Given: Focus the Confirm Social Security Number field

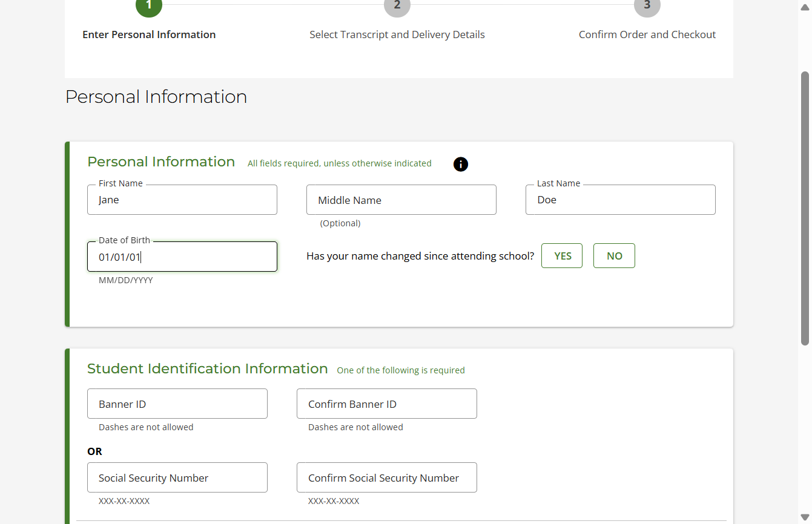Looking at the screenshot, I should click(x=387, y=477).
